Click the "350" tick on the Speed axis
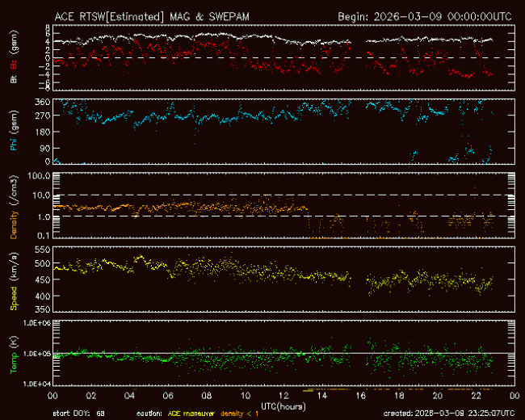Screen dimensions: 525x420 coord(43,309)
